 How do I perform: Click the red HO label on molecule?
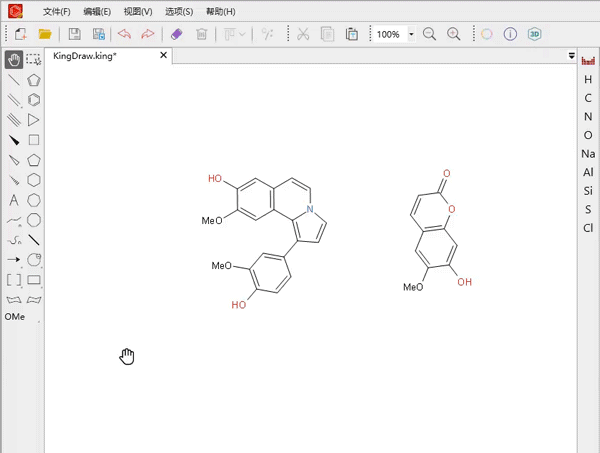click(x=215, y=179)
